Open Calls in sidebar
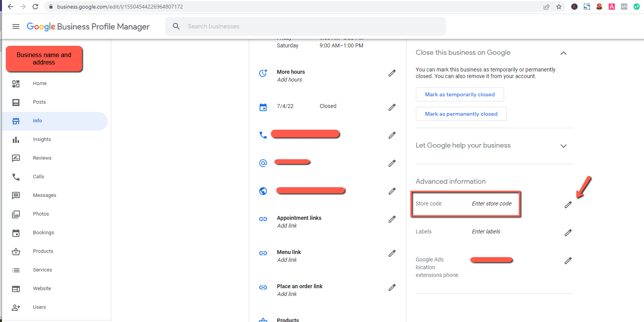644x322 pixels. pos(55,177)
